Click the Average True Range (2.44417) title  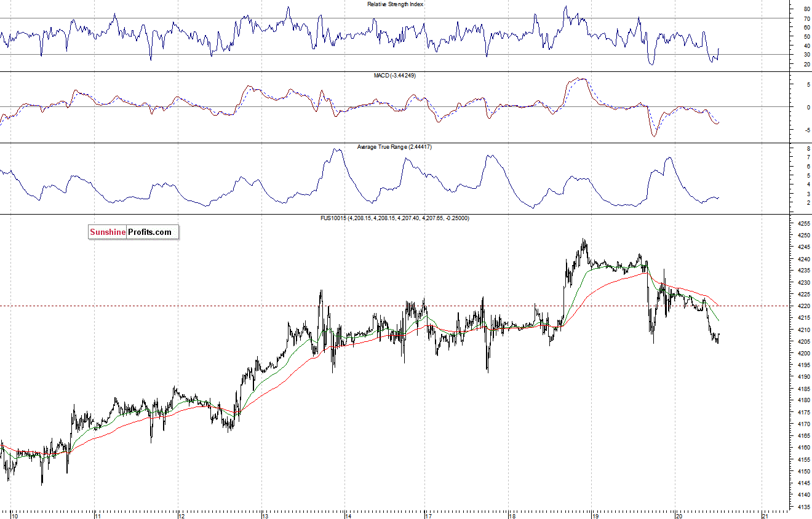(x=394, y=147)
